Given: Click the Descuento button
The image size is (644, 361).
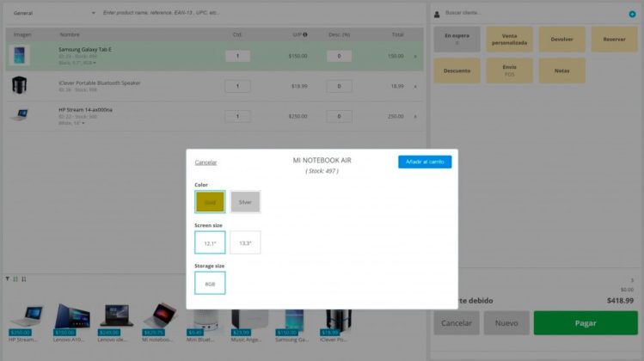Looking at the screenshot, I should click(x=457, y=70).
